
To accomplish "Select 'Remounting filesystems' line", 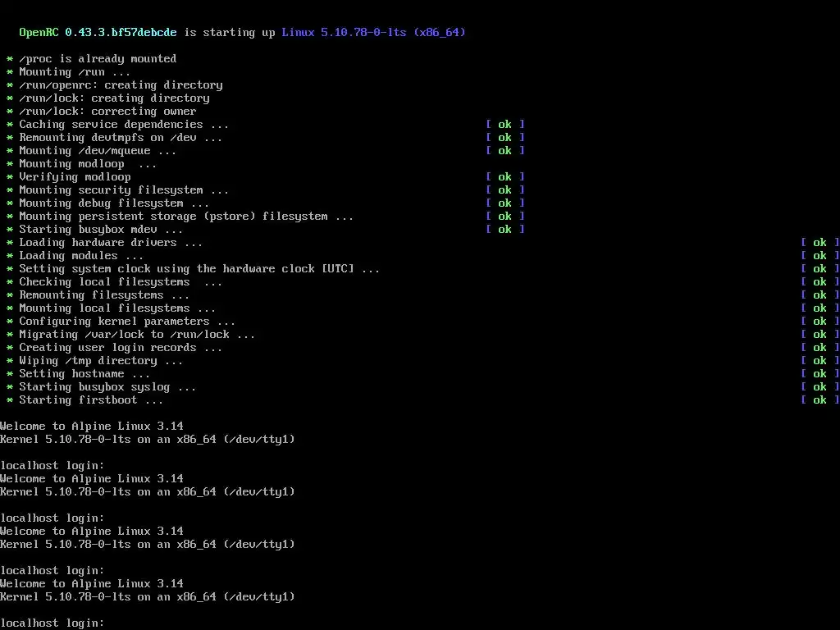I will pos(104,295).
